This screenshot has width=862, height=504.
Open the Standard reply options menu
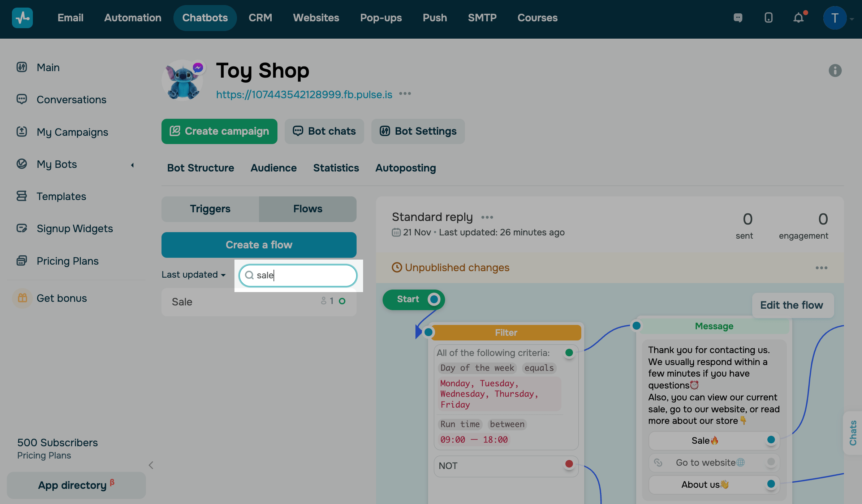(x=487, y=217)
